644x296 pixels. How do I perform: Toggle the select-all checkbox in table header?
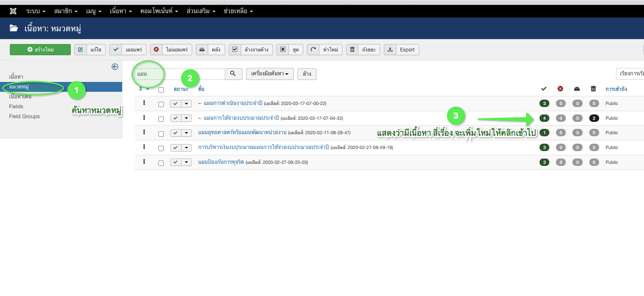coord(161,90)
